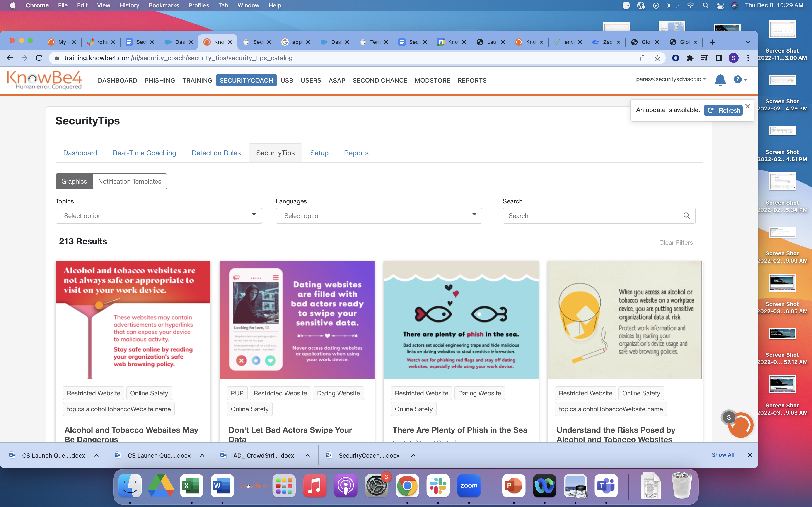Switch to the Detection Rules tab
The height and width of the screenshot is (507, 812).
(216, 153)
